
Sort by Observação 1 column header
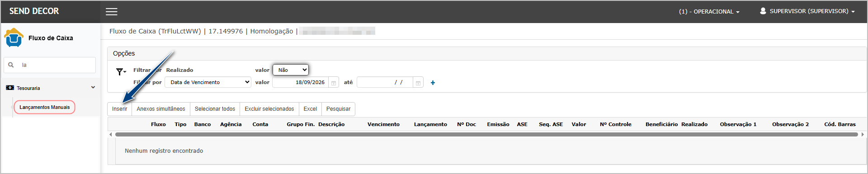coord(738,124)
